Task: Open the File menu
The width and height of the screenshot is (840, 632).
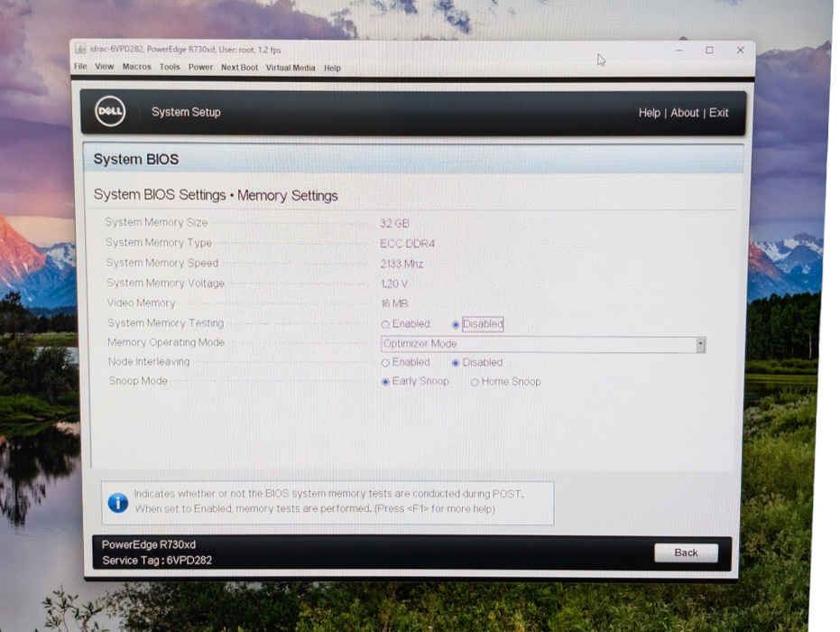Action: 80,67
